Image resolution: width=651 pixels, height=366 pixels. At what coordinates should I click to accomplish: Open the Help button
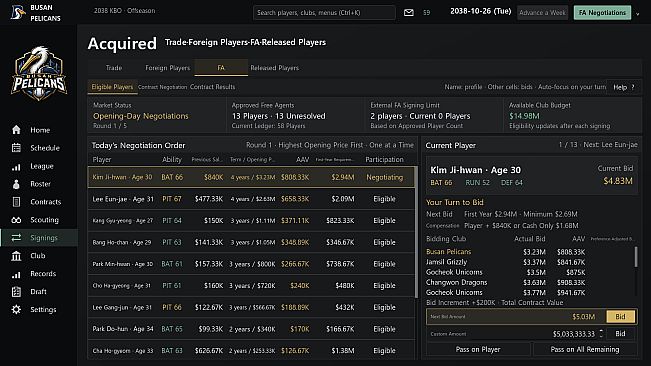624,87
